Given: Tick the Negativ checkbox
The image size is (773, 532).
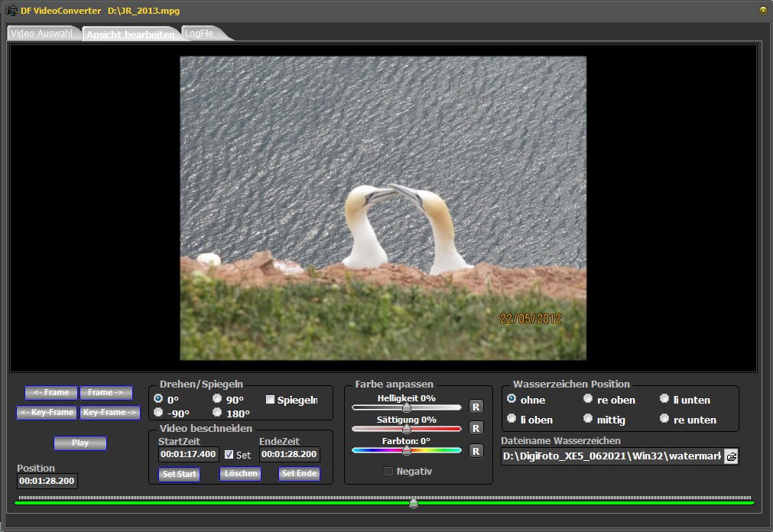Looking at the screenshot, I should (388, 472).
